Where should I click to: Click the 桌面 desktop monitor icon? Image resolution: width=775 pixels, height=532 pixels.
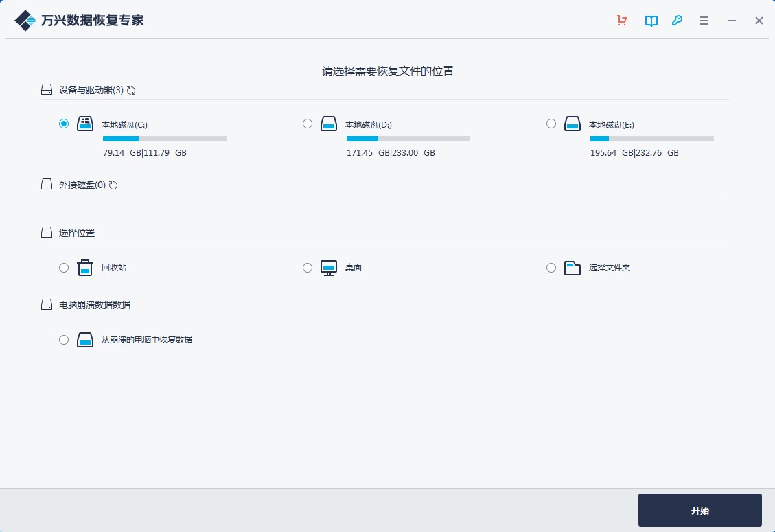coord(328,268)
